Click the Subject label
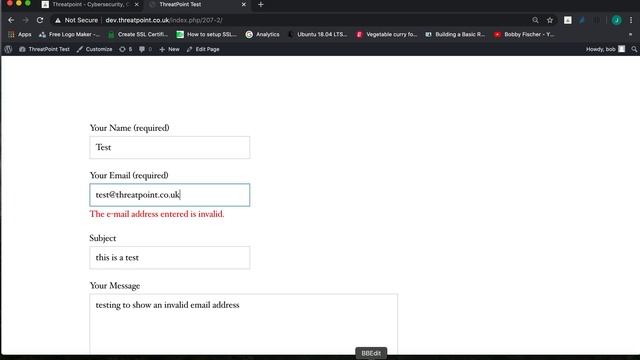This screenshot has height=360, width=640. [x=103, y=238]
